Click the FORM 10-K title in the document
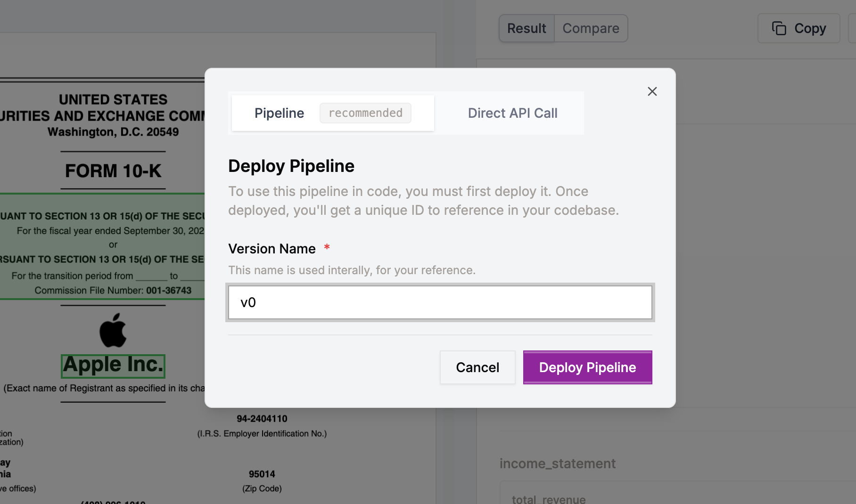The height and width of the screenshot is (504, 856). pyautogui.click(x=113, y=171)
